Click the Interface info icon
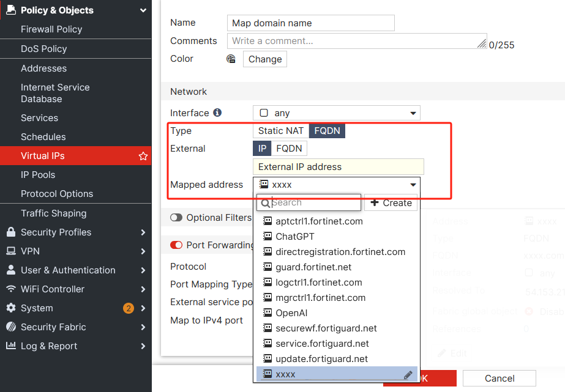The width and height of the screenshot is (565, 392). tap(217, 113)
